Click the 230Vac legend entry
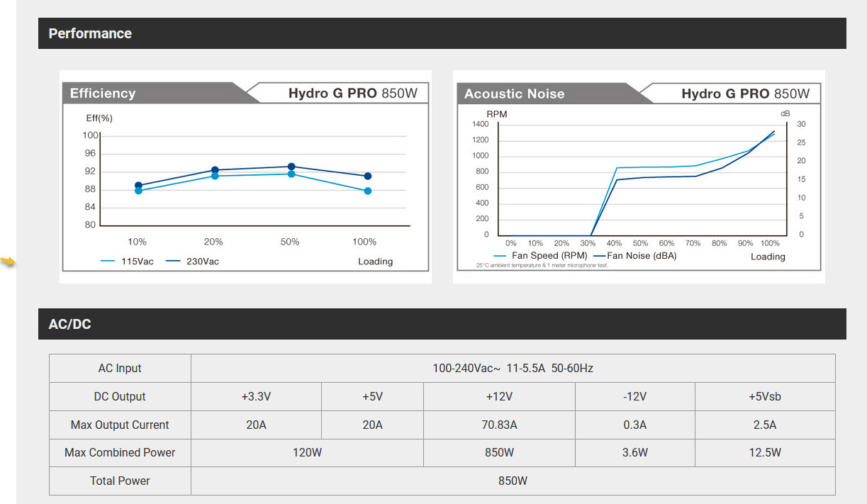This screenshot has height=504, width=867. [193, 262]
